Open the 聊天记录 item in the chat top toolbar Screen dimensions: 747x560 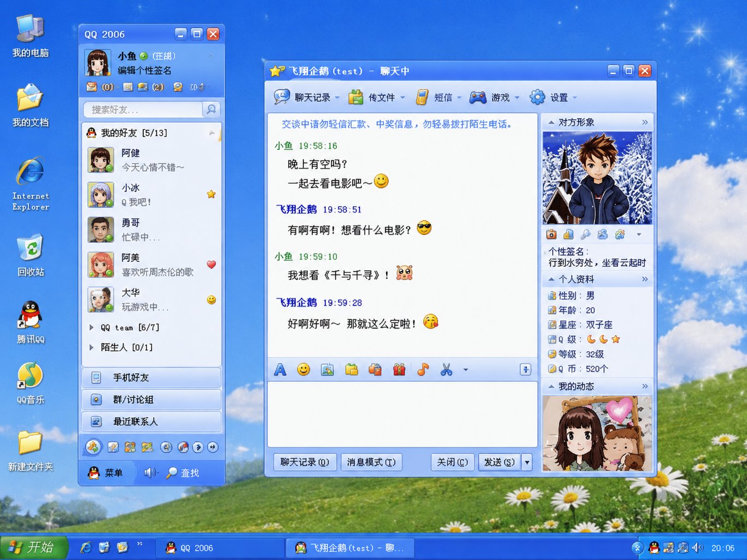pyautogui.click(x=306, y=97)
